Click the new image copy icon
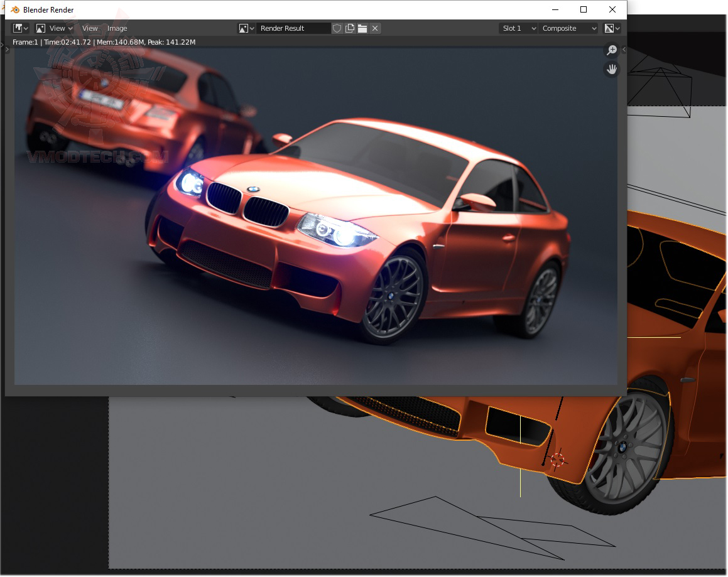Viewport: 728px width, 577px height. pyautogui.click(x=350, y=28)
